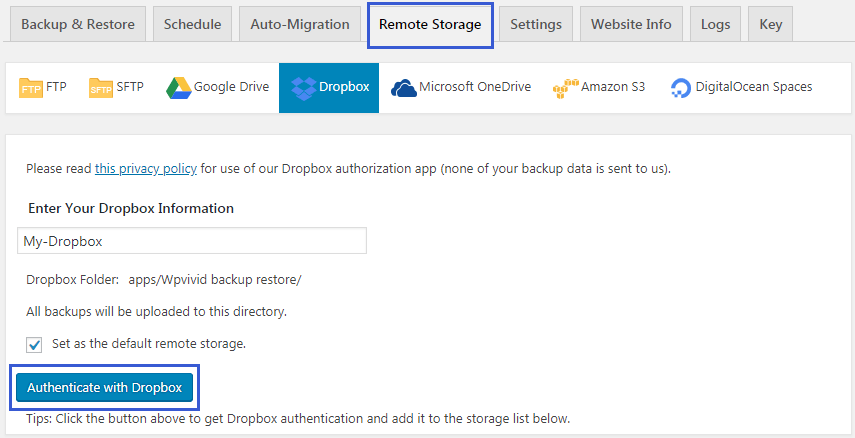The height and width of the screenshot is (438, 855).
Task: Focus the My-Dropbox alias input field
Action: 192,241
